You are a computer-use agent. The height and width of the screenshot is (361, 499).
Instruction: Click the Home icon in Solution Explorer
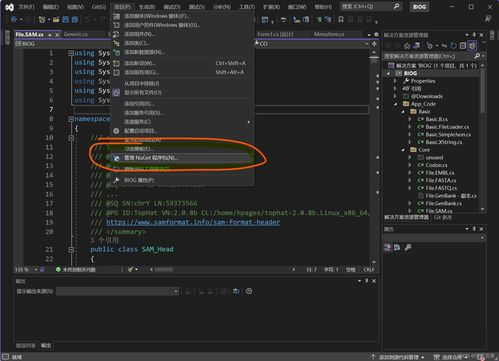point(407,46)
